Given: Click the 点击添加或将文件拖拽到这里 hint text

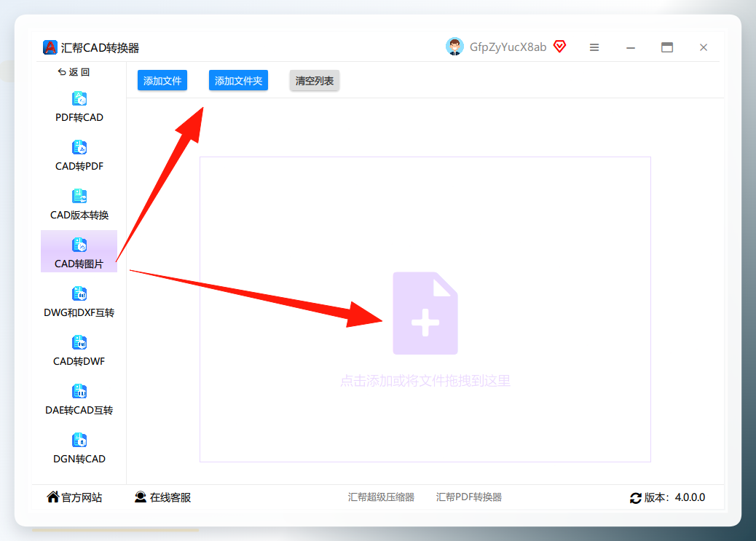Looking at the screenshot, I should coord(425,381).
